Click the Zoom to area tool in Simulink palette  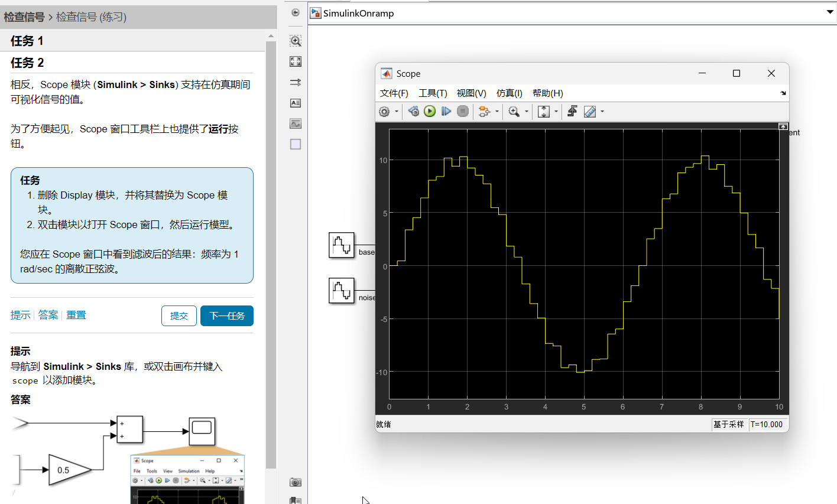coord(296,41)
